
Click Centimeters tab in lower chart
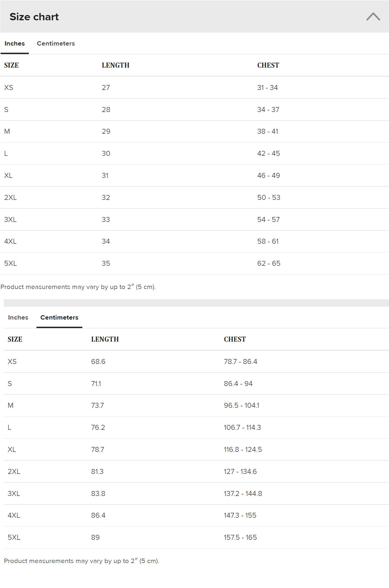[59, 318]
